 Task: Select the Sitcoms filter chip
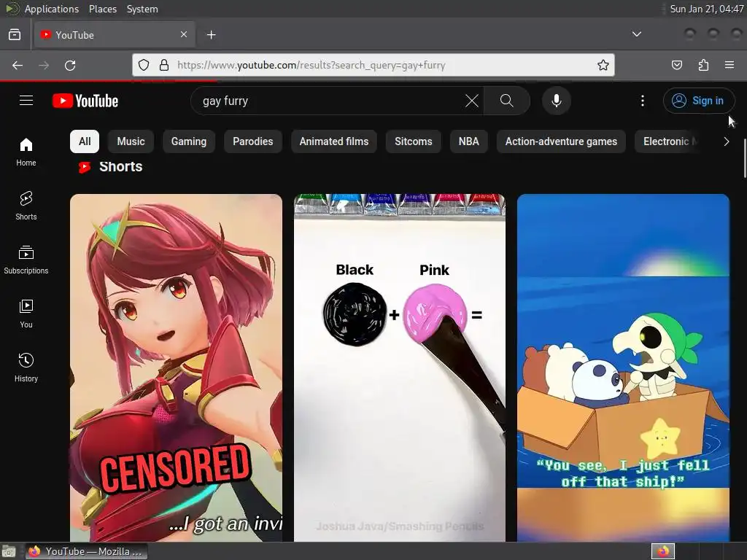[414, 141]
